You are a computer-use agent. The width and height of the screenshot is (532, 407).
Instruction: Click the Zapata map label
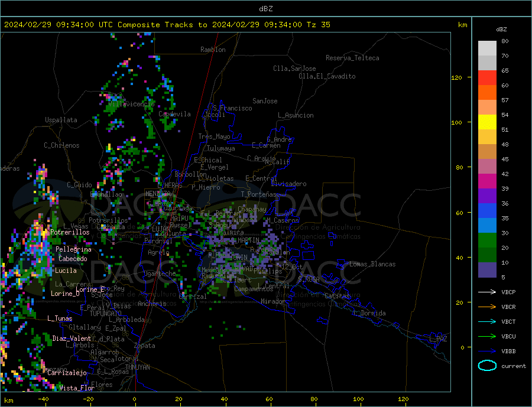[145, 346]
